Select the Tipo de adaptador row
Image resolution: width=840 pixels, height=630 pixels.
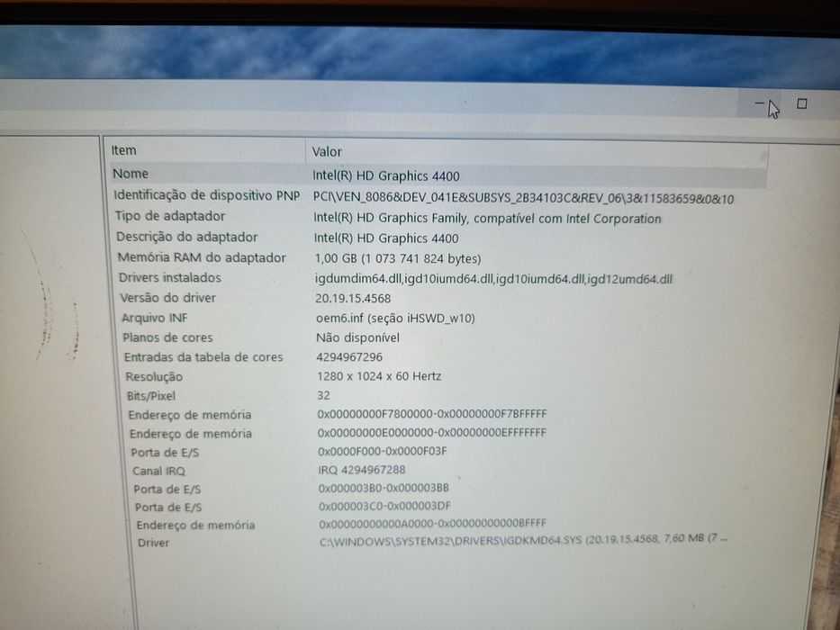point(387,217)
